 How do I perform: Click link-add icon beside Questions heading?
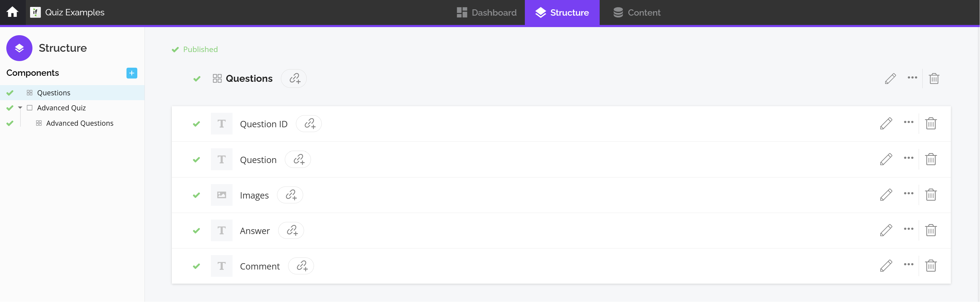pos(294,79)
